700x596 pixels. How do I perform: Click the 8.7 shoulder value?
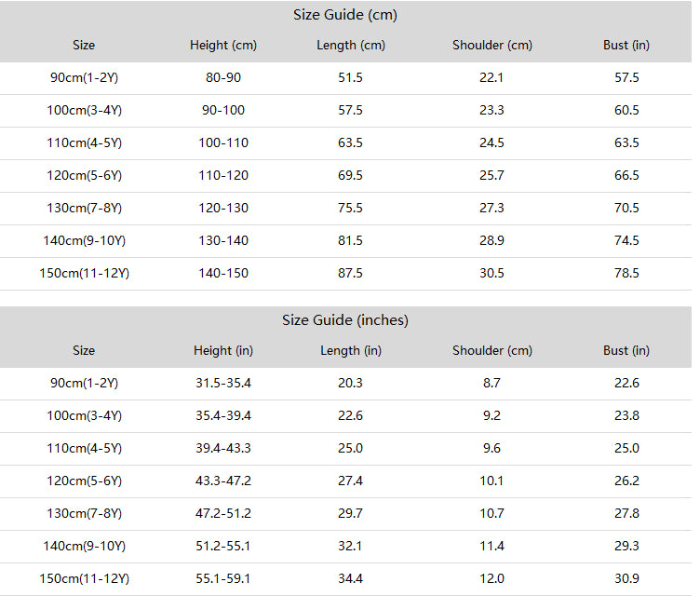(x=492, y=384)
